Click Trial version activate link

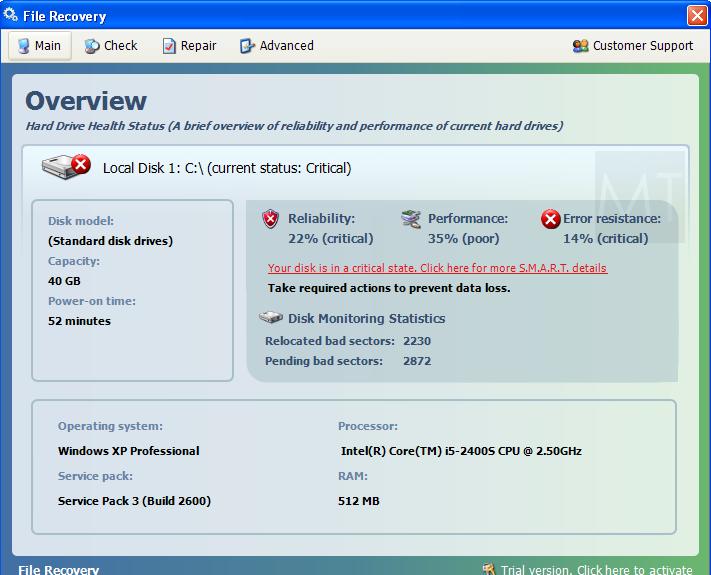point(596,570)
